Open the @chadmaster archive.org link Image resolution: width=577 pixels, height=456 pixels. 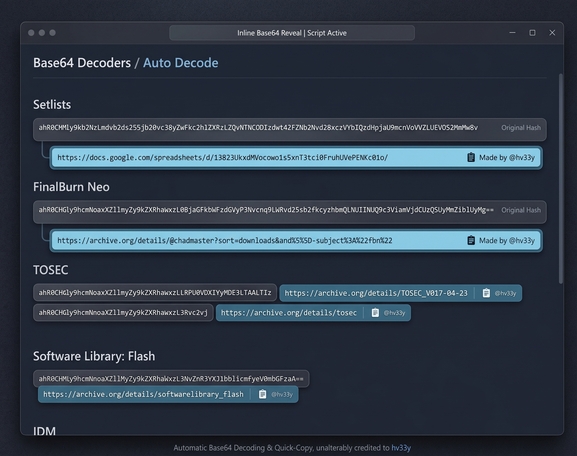tap(224, 240)
